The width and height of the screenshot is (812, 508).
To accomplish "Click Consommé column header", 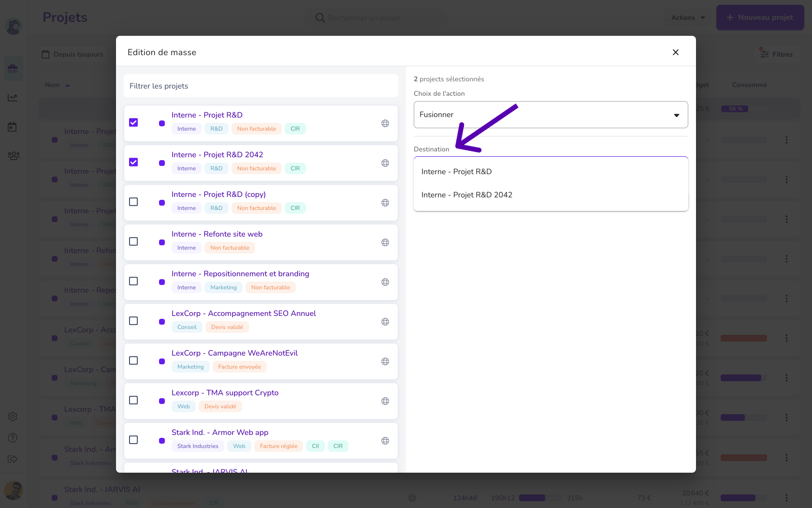I will click(749, 85).
